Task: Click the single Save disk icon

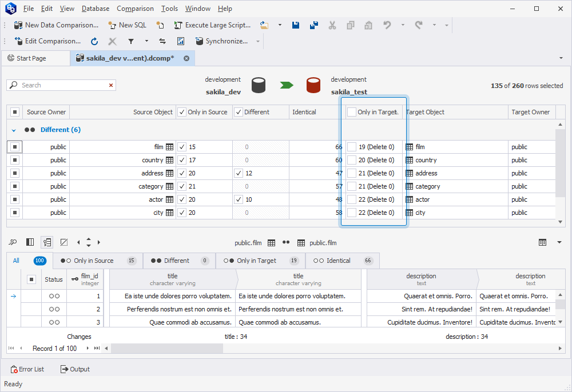Action: pyautogui.click(x=296, y=25)
